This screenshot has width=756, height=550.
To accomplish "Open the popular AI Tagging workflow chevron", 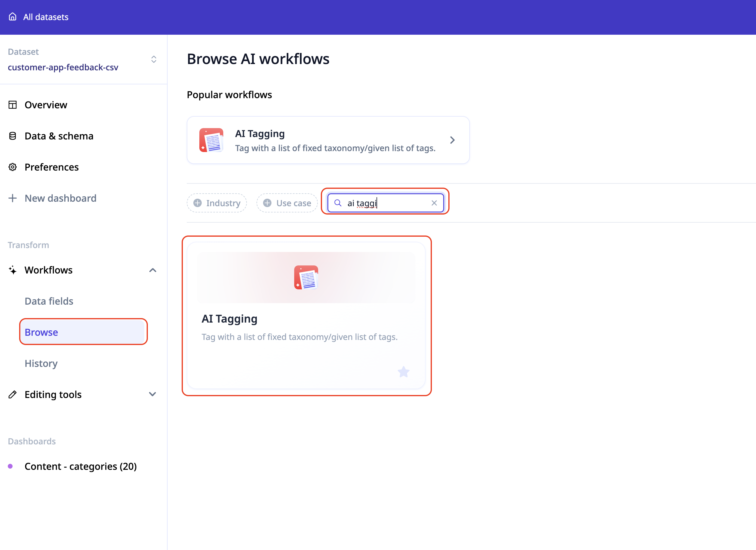I will [x=452, y=140].
